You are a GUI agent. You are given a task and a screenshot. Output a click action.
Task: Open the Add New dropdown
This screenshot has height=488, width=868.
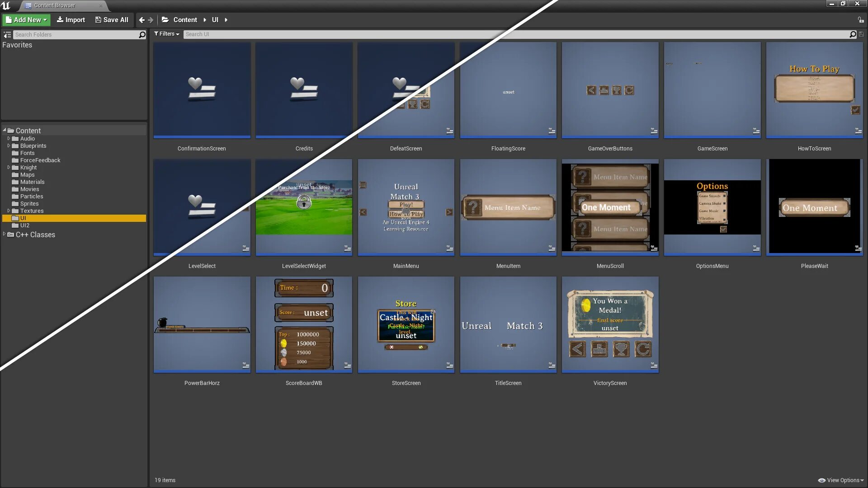pyautogui.click(x=26, y=20)
